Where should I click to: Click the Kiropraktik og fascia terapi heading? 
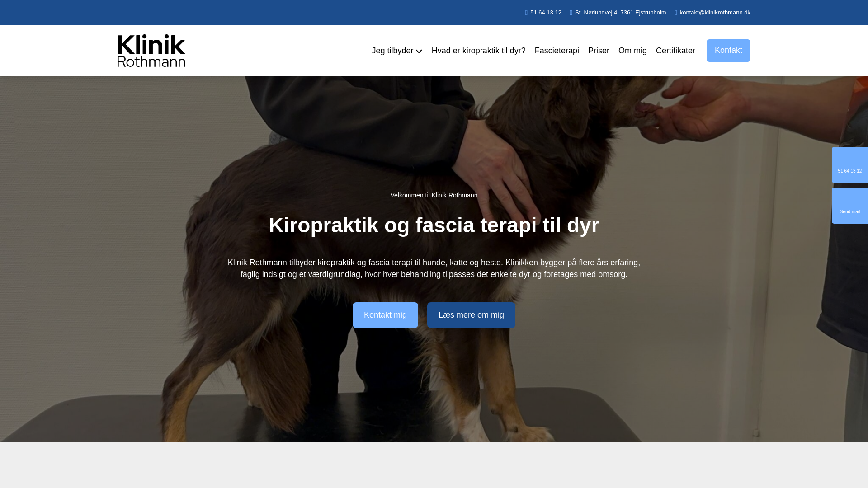tap(434, 225)
